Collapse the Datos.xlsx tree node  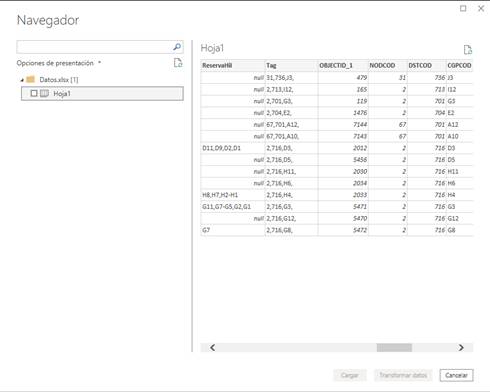(x=22, y=80)
